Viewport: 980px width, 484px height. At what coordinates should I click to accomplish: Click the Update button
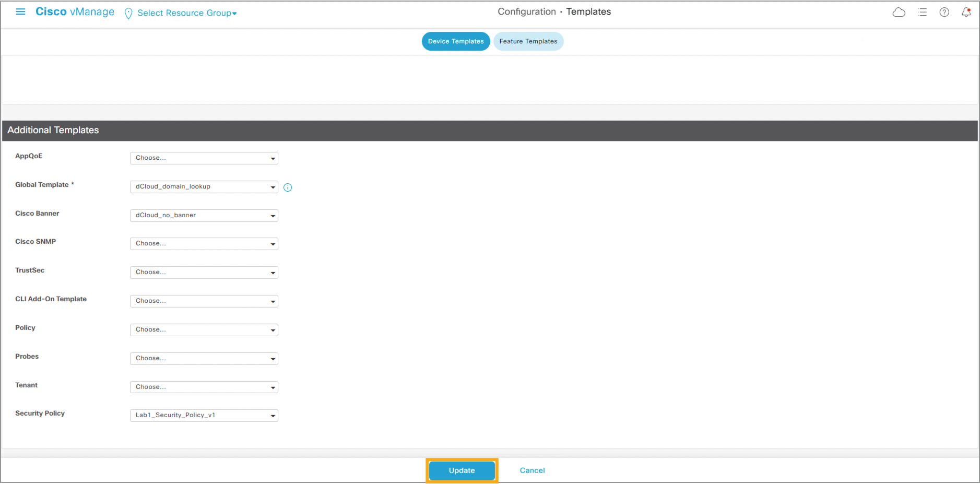[462, 470]
